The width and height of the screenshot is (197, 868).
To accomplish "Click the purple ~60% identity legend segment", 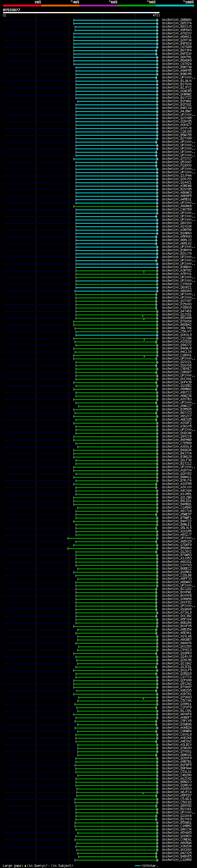I will [x=98, y=6].
